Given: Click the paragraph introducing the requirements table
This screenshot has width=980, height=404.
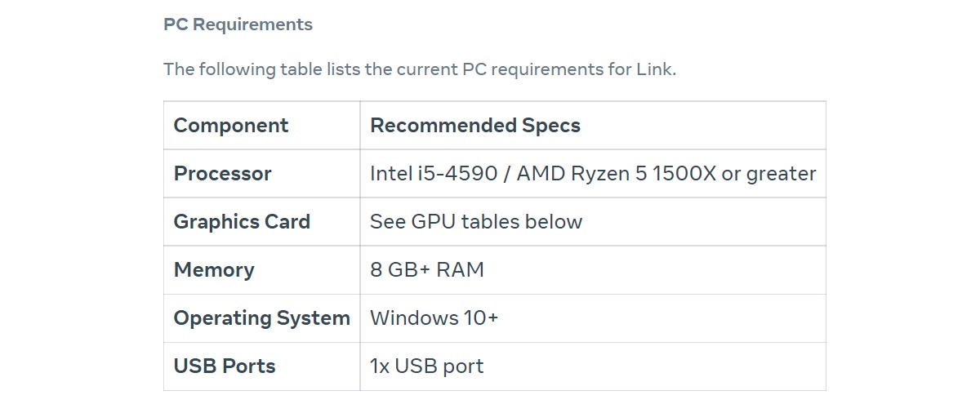Looking at the screenshot, I should 419,69.
